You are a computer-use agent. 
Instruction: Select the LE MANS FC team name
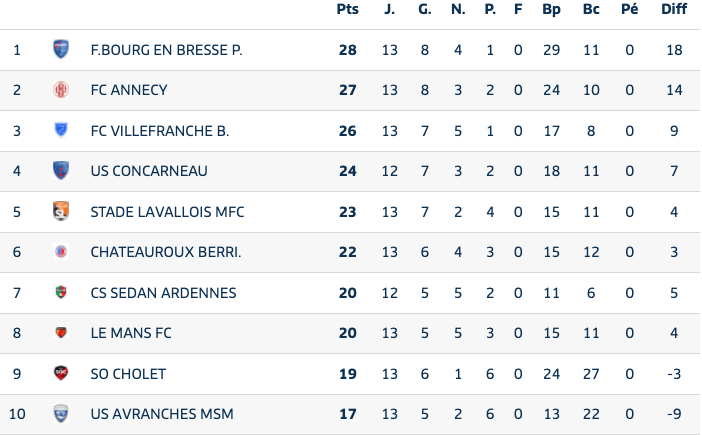131,333
